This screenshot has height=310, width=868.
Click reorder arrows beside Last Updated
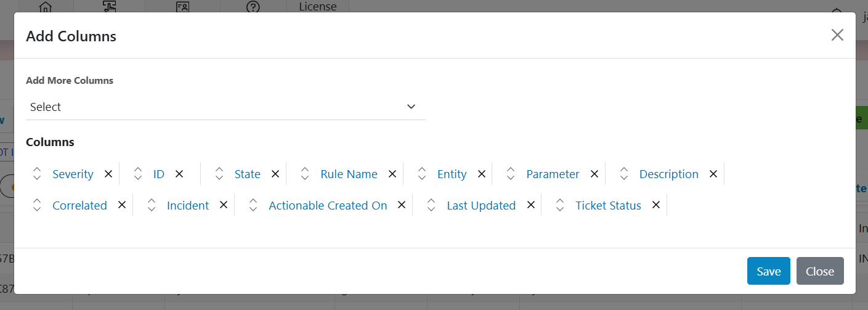431,205
